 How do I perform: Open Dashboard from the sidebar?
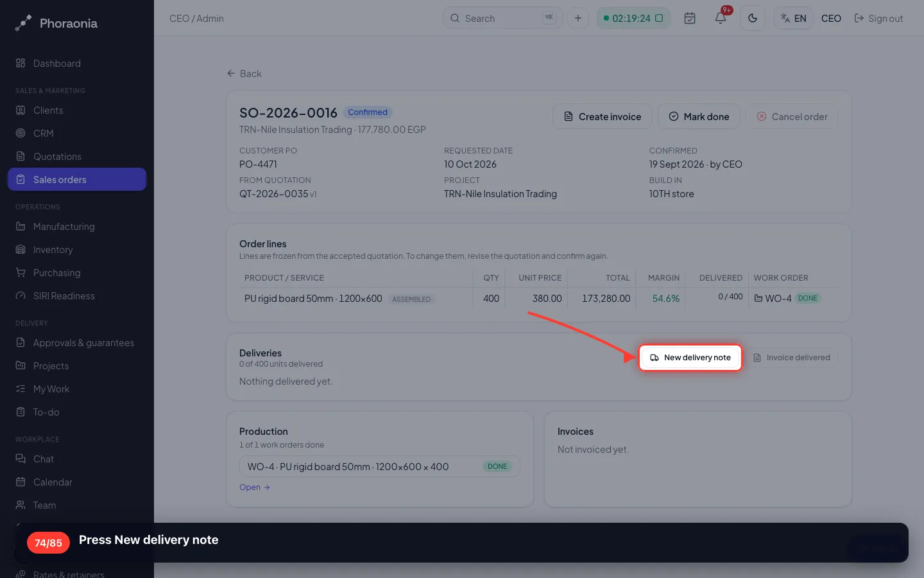[77, 64]
